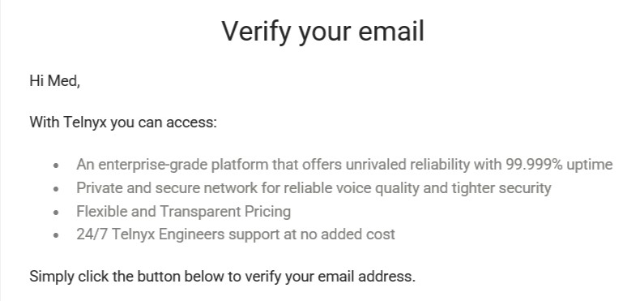Click the word "email" in the heading
Image resolution: width=644 pixels, height=301 pixels.
pos(391,32)
